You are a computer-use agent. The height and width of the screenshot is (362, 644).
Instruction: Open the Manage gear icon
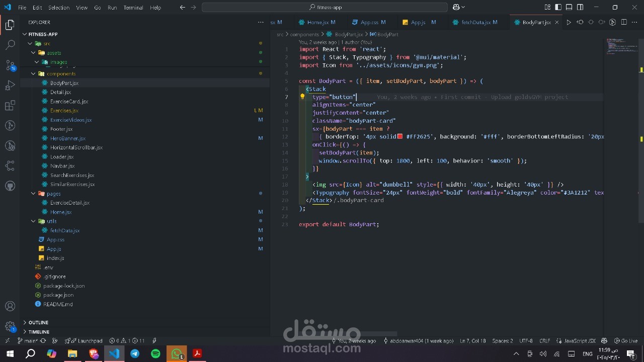(x=10, y=326)
